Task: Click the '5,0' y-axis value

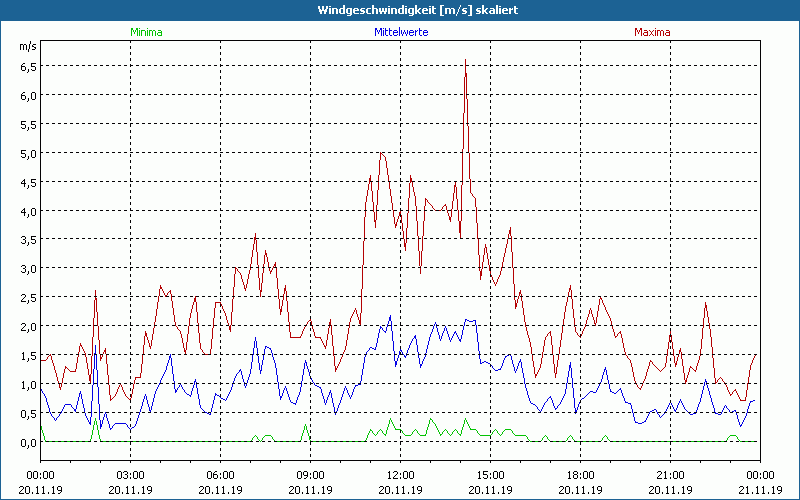Action: point(29,154)
